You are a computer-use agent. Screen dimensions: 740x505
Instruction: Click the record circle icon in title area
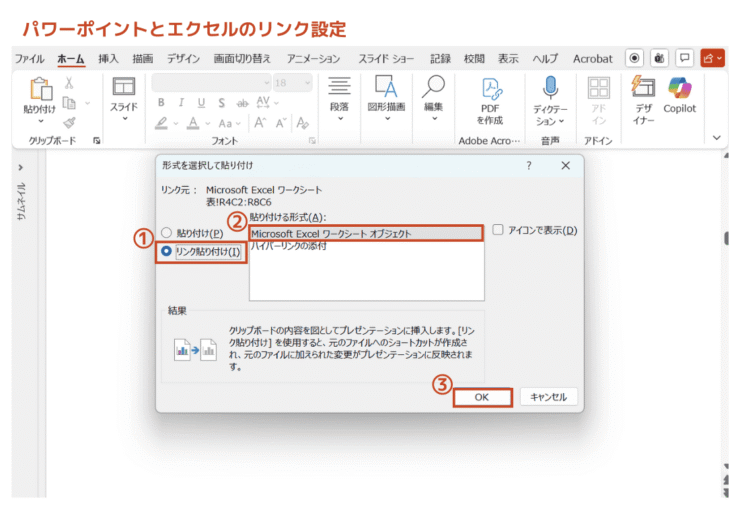(635, 58)
